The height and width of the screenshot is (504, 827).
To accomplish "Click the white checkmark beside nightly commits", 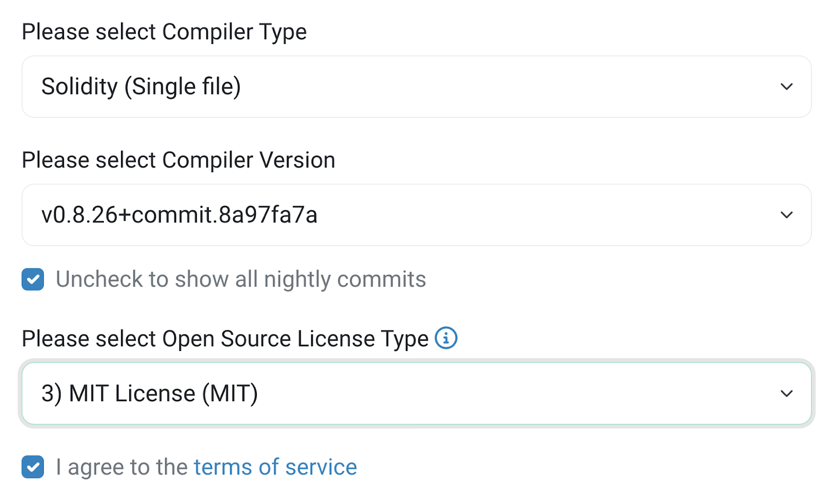I will [x=33, y=280].
